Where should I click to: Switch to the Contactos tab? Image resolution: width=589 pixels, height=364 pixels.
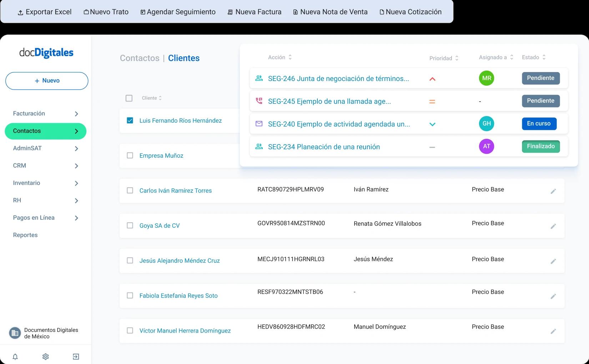point(140,58)
